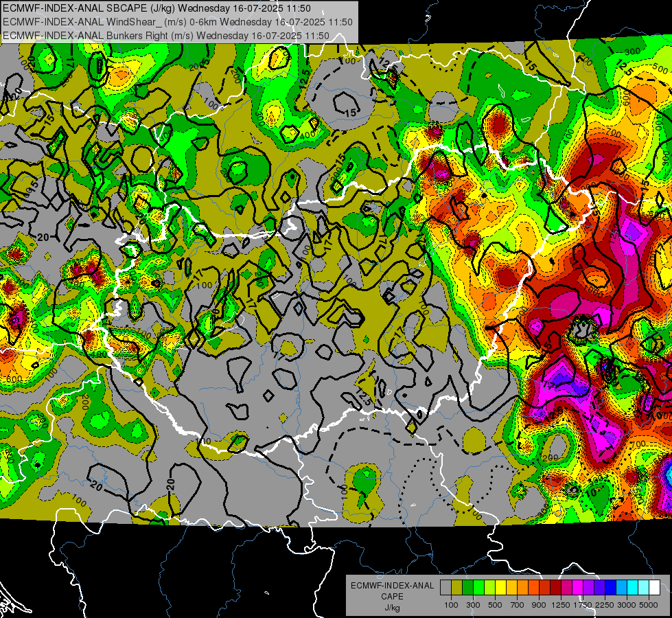Click the 100 label under the legend
Screen dimensions: 672x618
[451, 605]
